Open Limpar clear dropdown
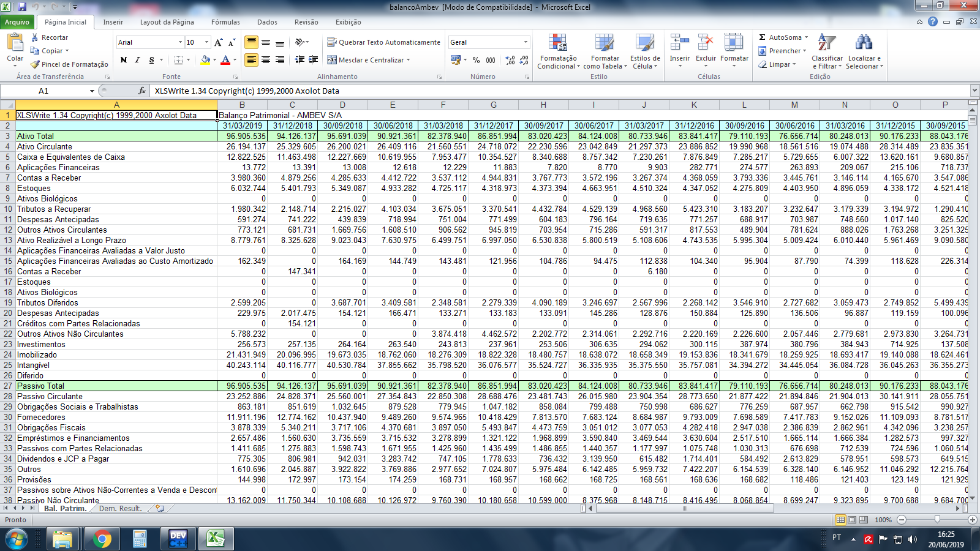Image resolution: width=980 pixels, height=551 pixels. [777, 64]
